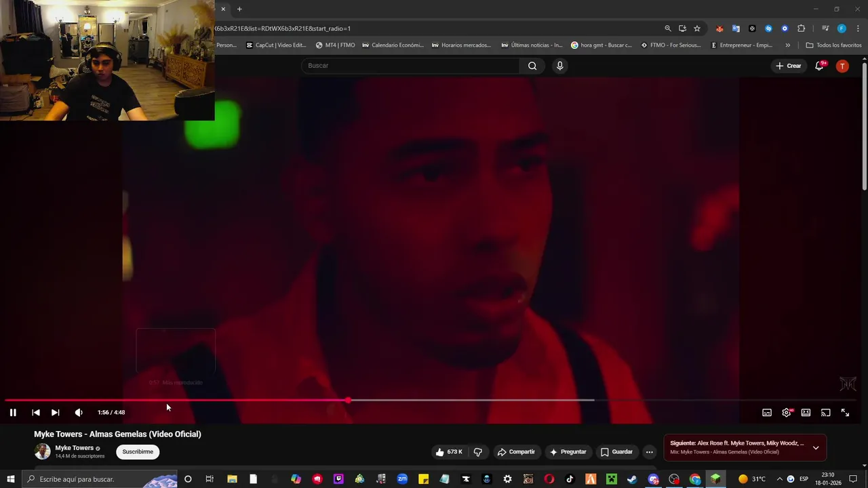Cast video to TV icon
The height and width of the screenshot is (488, 868).
[x=825, y=412]
